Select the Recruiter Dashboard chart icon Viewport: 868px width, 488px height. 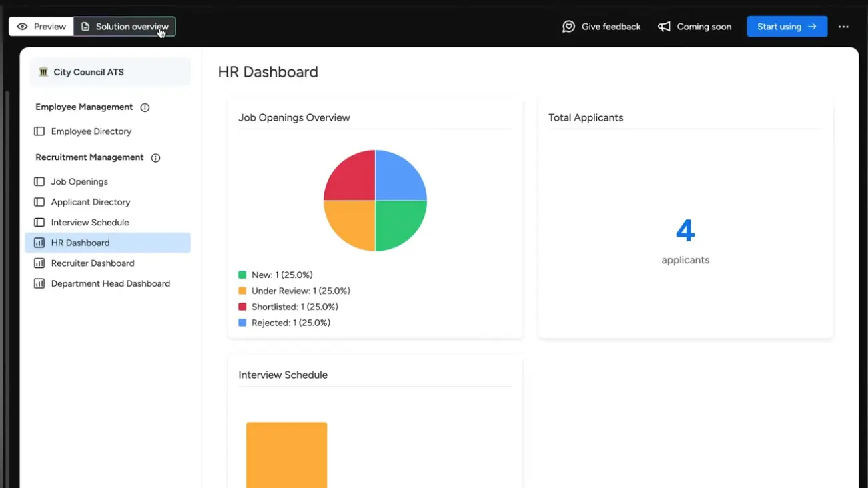39,263
